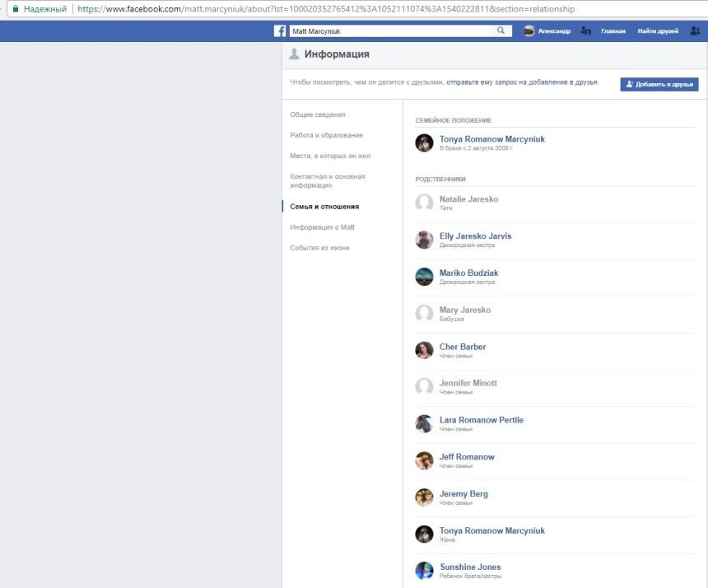Viewport: 708px width, 588px height.
Task: Open Tonya Romanow Marcyniuk spouse avatar
Action: pos(424,142)
